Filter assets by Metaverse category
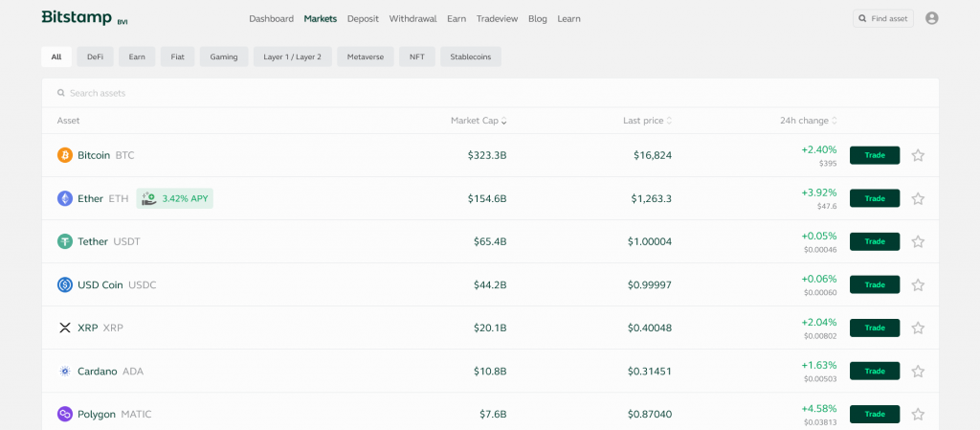Viewport: 980px width, 430px height. click(x=366, y=57)
